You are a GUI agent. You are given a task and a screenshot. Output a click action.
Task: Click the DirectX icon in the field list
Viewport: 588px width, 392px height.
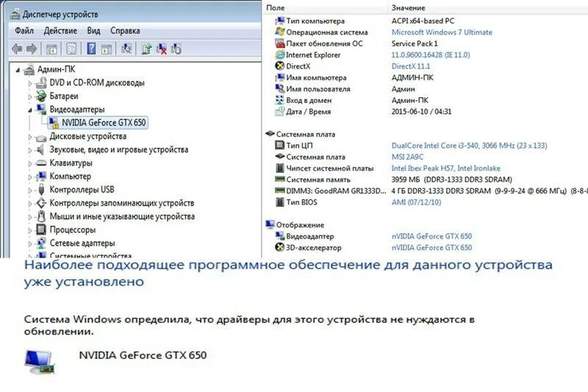pyautogui.click(x=280, y=66)
